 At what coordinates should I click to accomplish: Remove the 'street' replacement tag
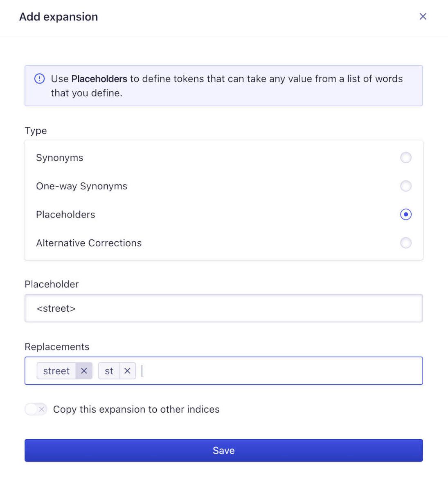pyautogui.click(x=84, y=371)
